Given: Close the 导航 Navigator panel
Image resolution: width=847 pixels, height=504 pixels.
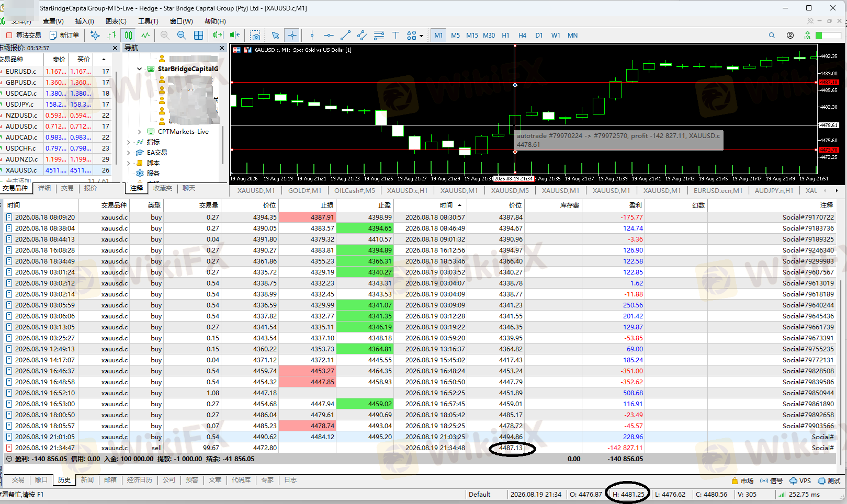Looking at the screenshot, I should point(222,48).
